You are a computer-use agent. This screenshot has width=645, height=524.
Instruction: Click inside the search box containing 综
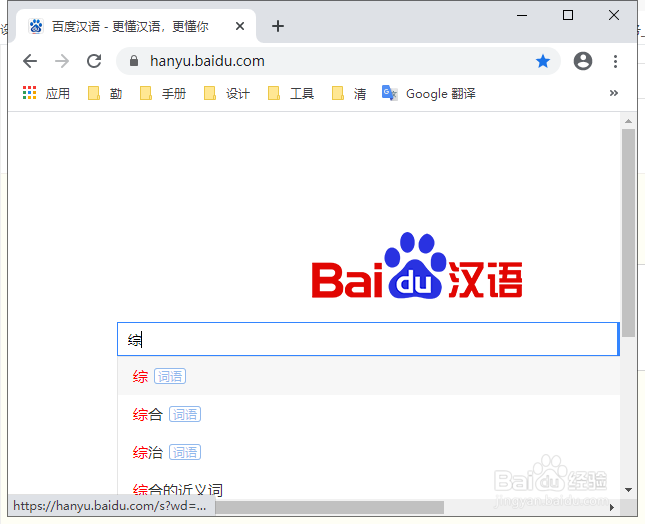coord(368,339)
